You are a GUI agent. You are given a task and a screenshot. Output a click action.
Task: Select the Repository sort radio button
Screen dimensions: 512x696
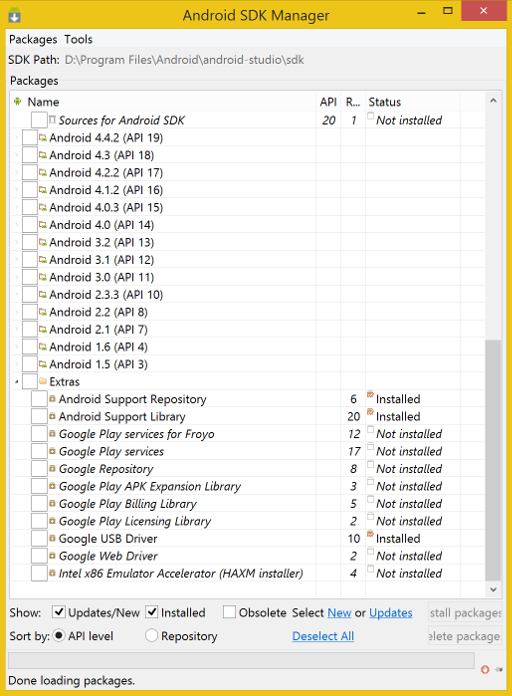point(151,636)
